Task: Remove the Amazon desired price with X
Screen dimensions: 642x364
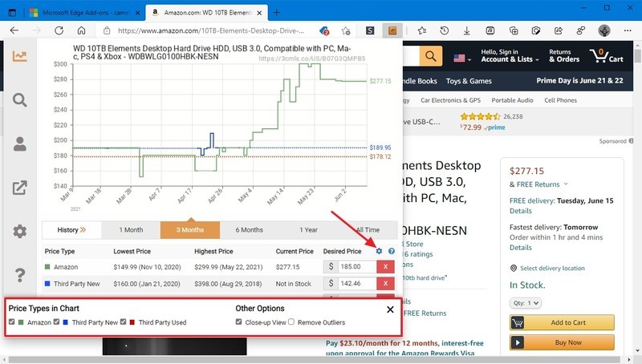Action: pyautogui.click(x=385, y=267)
